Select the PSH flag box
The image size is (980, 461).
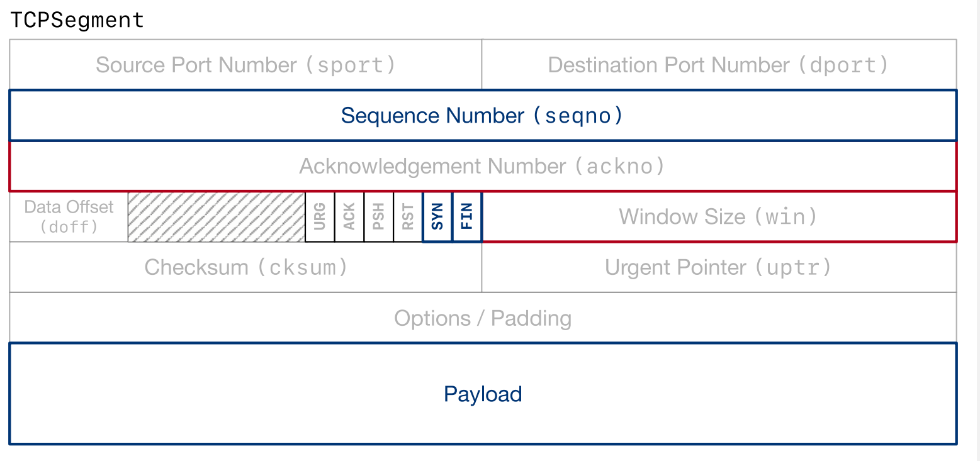(379, 217)
